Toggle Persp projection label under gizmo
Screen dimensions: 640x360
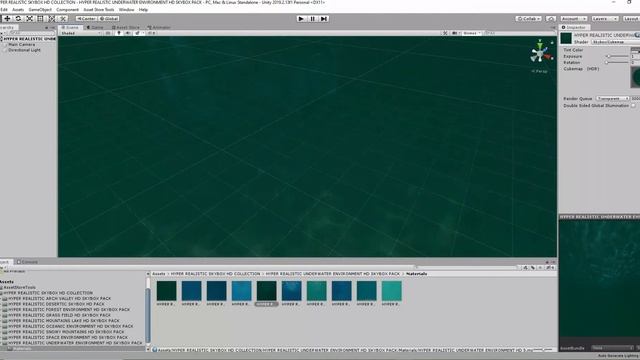click(540, 71)
